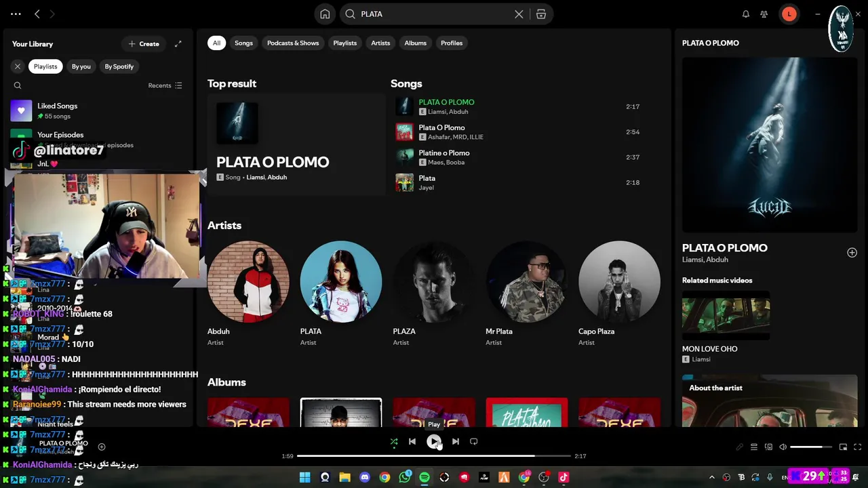The width and height of the screenshot is (868, 488).
Task: Click the song progress bar
Action: (434, 456)
